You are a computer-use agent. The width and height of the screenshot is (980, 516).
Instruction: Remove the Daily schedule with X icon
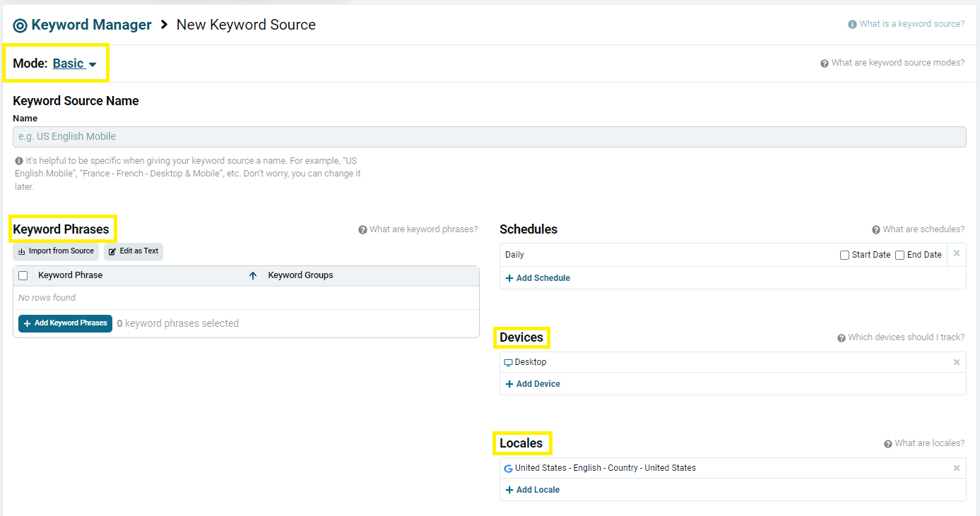pyautogui.click(x=957, y=253)
